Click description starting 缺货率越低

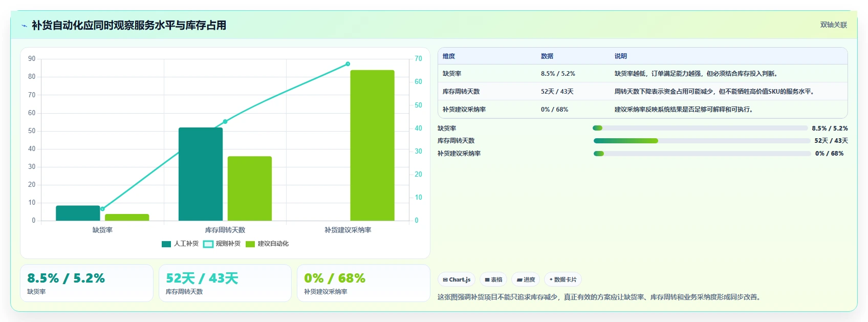pyautogui.click(x=697, y=74)
